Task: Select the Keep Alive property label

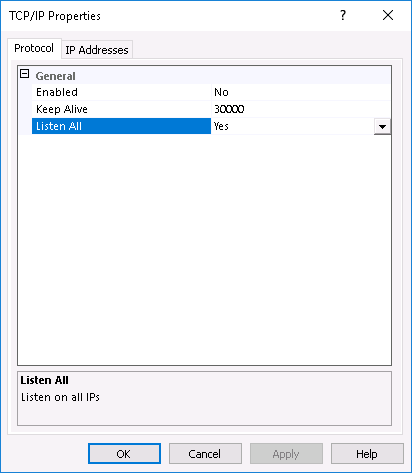Action: [62, 109]
